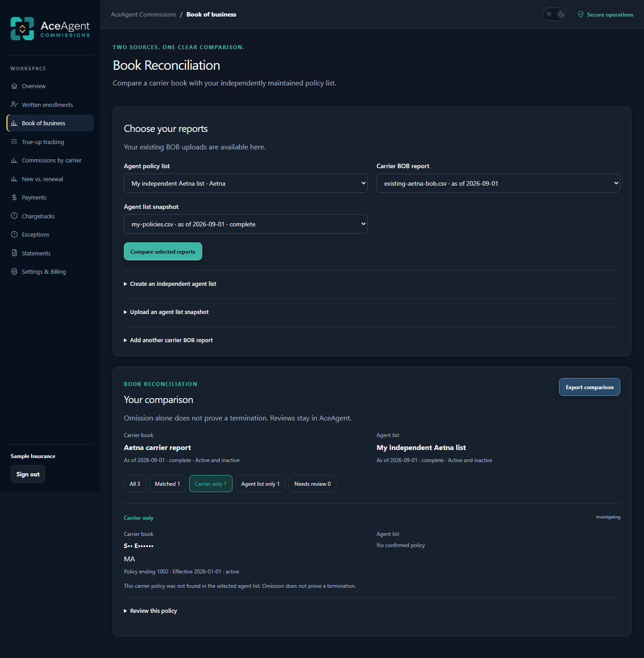The image size is (644, 658).
Task: Click the Chargebacks alert icon
Action: point(14,216)
